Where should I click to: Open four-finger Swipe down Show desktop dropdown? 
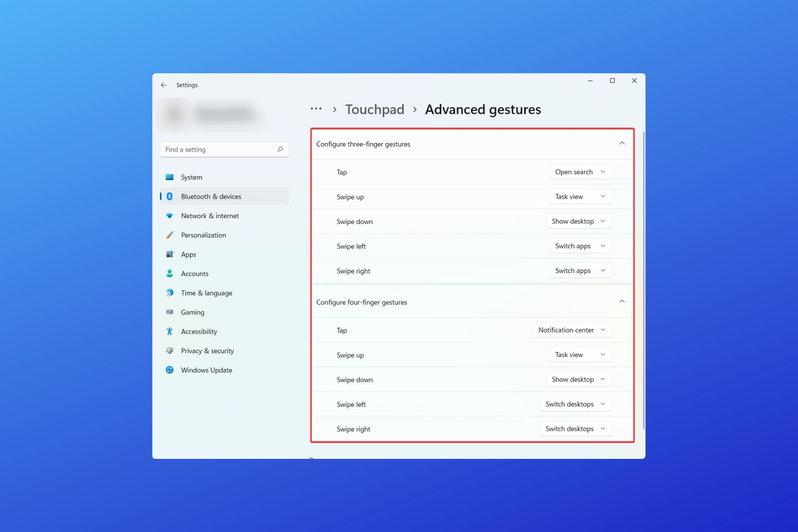pos(579,379)
